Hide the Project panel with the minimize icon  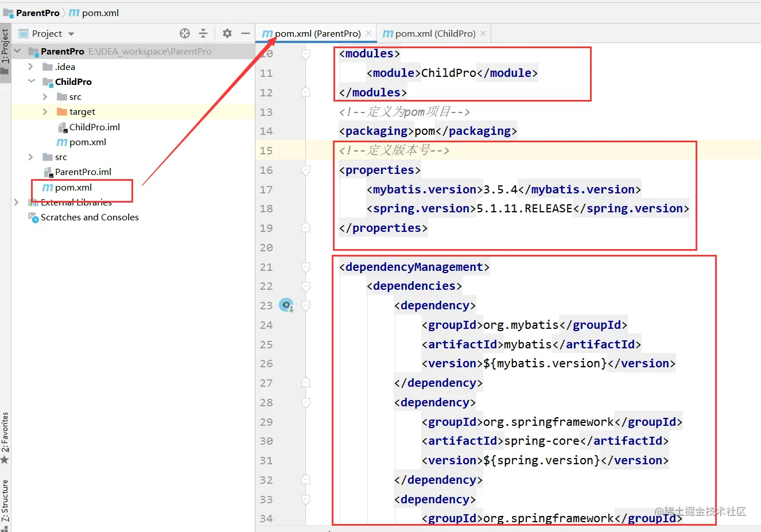pyautogui.click(x=246, y=33)
